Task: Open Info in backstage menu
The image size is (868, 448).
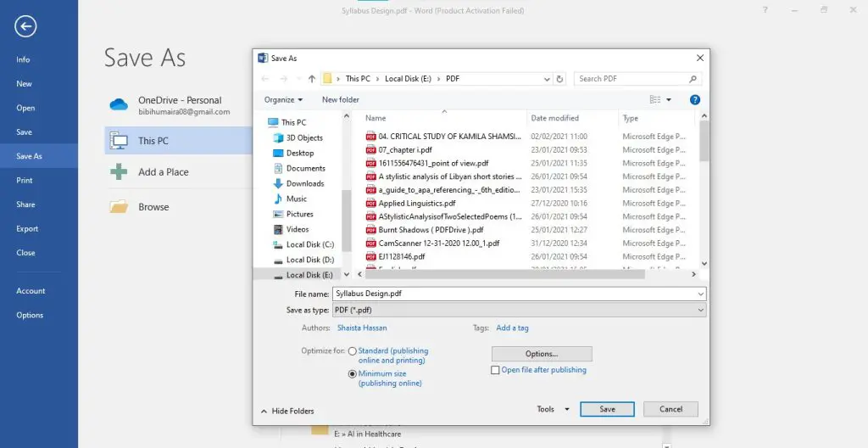Action: coord(23,60)
